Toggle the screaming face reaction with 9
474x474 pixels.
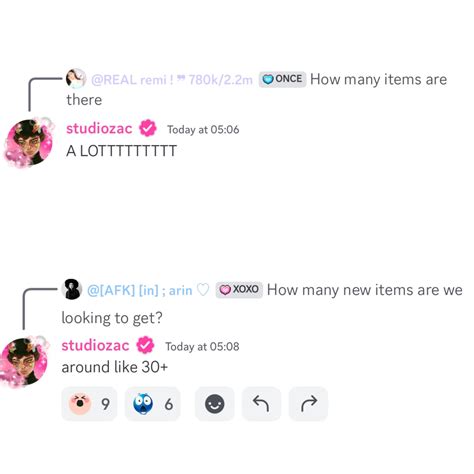tap(89, 404)
